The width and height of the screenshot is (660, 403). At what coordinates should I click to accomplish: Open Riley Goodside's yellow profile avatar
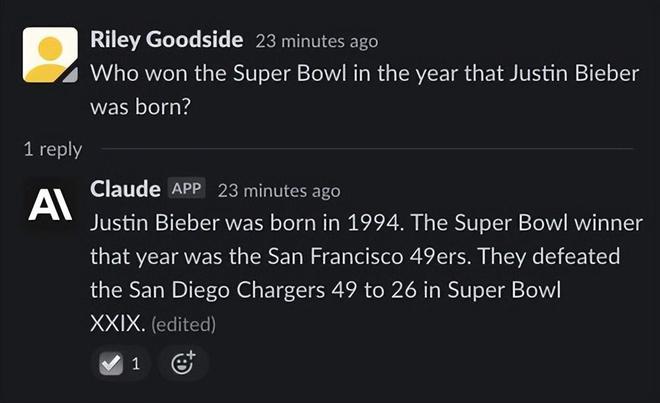point(50,55)
